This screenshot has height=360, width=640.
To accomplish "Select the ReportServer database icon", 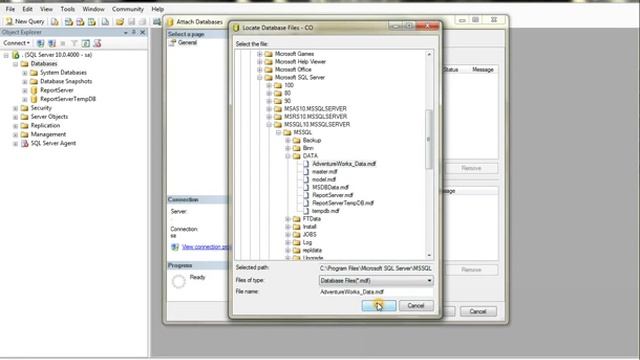I will [34, 90].
